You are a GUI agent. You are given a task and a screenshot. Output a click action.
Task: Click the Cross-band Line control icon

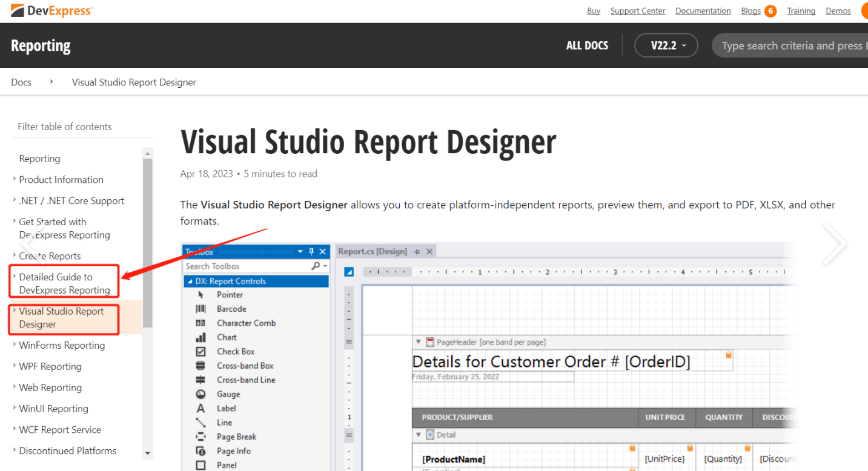click(x=201, y=380)
